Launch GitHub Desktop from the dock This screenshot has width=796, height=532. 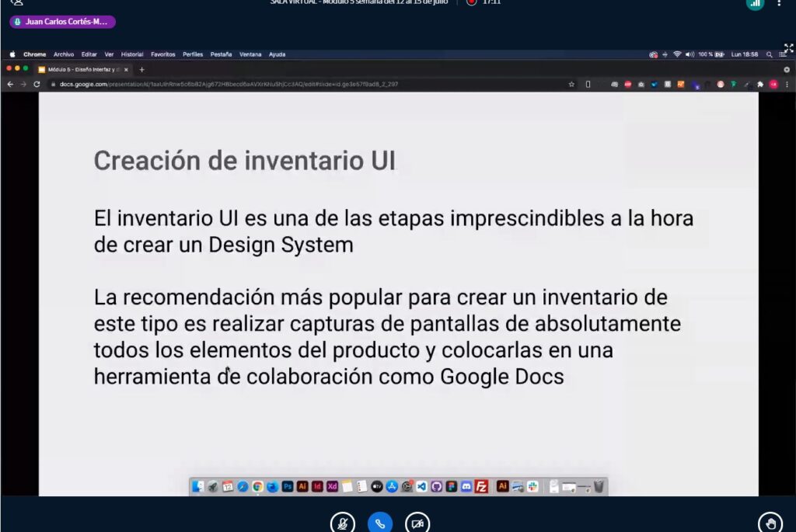pyautogui.click(x=437, y=487)
